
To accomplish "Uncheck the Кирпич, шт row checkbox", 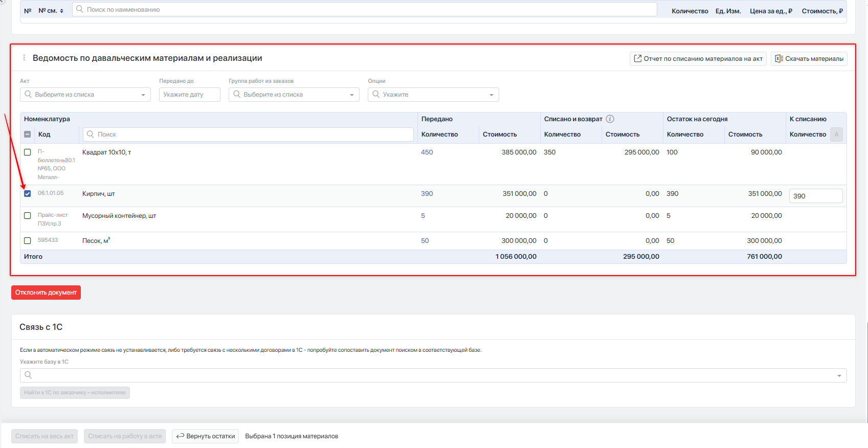I will pos(28,193).
